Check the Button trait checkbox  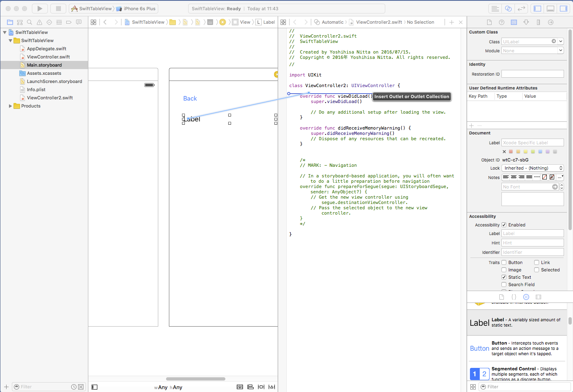coord(504,262)
